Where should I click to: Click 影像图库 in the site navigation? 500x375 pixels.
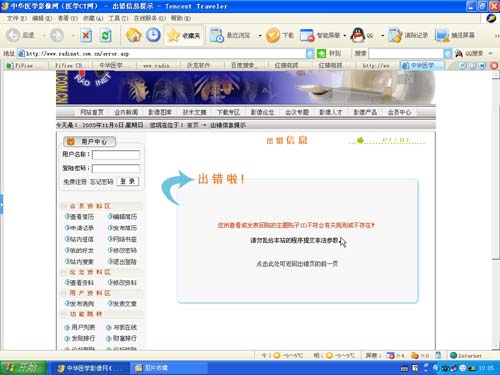(x=160, y=112)
